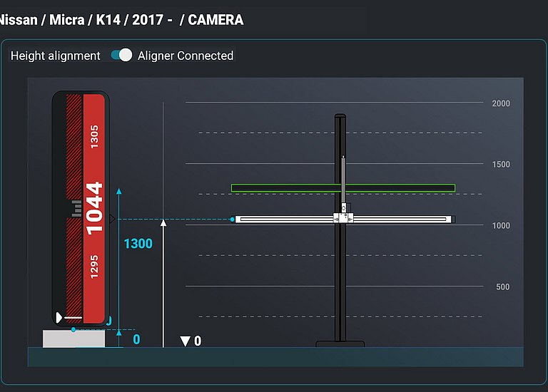Viewport: 548px width, 392px height.
Task: Click the 1044 current height reading
Action: coord(94,208)
